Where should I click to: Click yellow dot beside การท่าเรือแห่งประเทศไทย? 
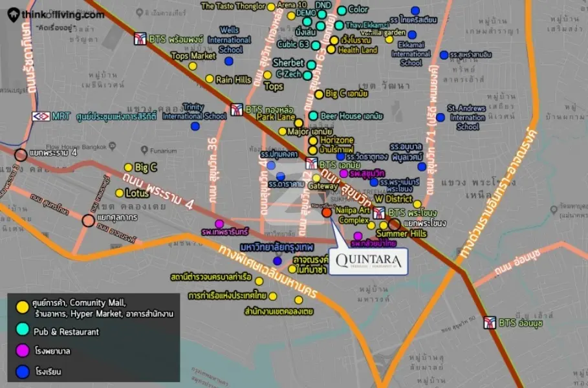coord(273,296)
